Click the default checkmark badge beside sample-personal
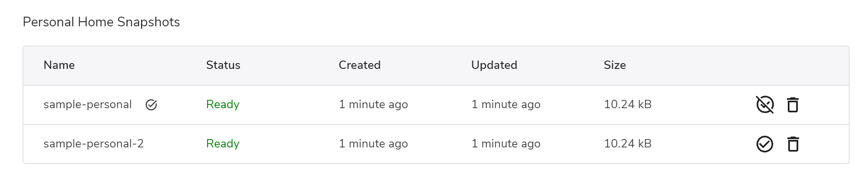This screenshot has height=180, width=868. tap(151, 105)
